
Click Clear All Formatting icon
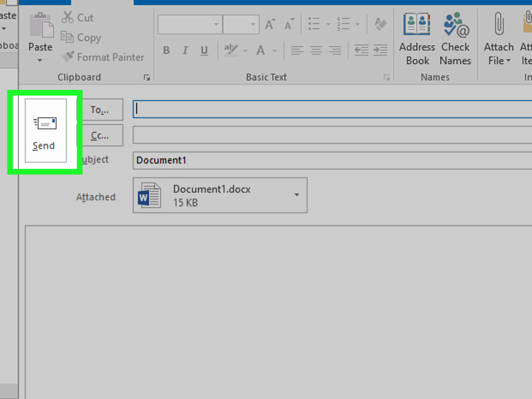coord(381,24)
